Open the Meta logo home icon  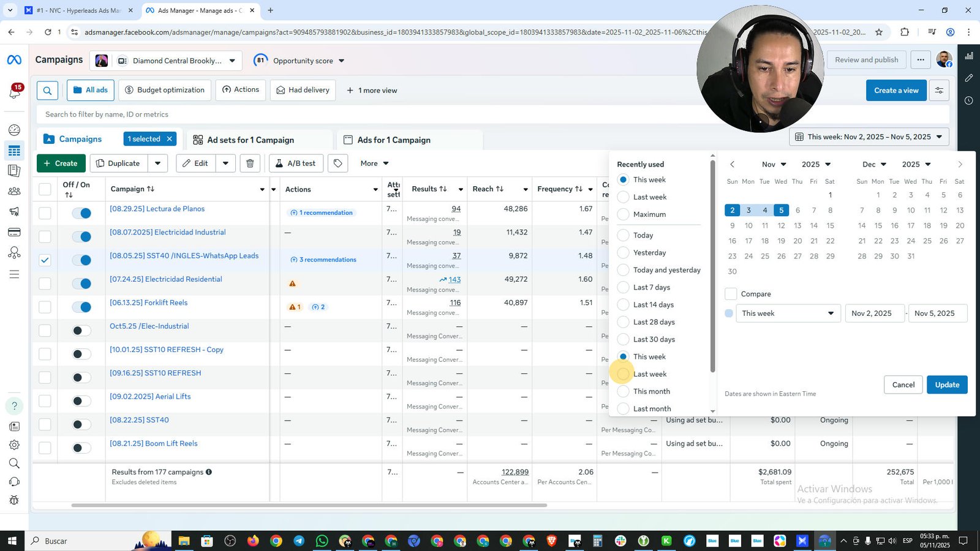14,59
